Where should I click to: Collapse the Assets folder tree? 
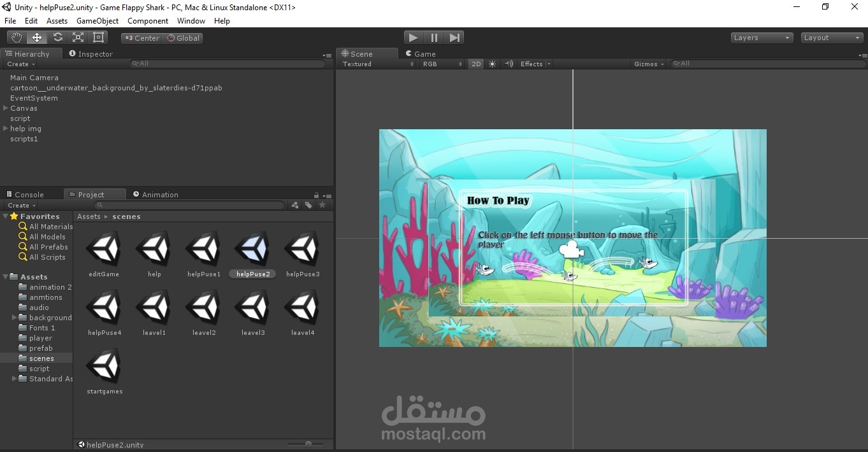[5, 277]
